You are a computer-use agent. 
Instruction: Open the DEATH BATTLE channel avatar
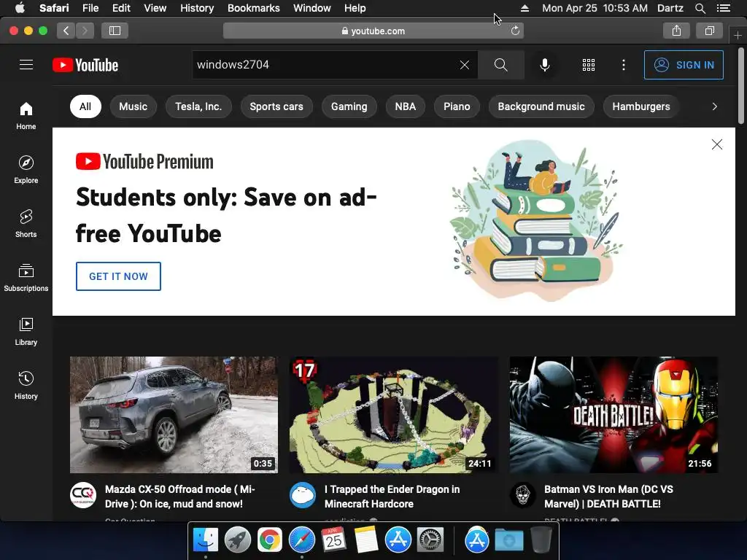[522, 495]
